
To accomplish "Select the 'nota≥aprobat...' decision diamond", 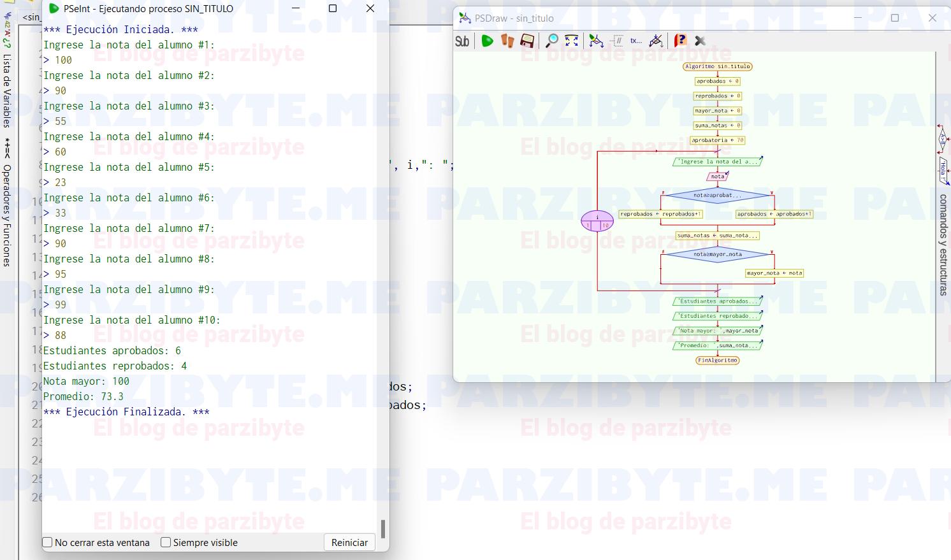I will (x=718, y=196).
